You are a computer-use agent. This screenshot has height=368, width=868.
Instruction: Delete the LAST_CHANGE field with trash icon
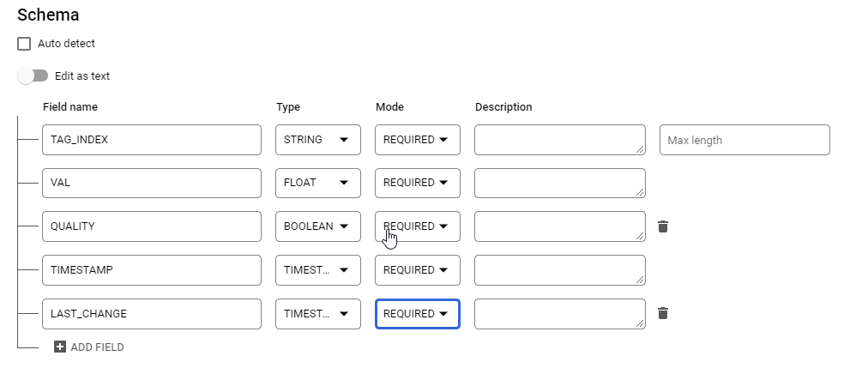pos(662,313)
